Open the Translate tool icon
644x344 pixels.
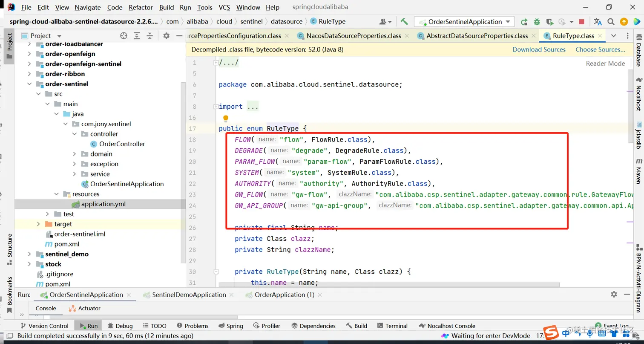pyautogui.click(x=598, y=22)
